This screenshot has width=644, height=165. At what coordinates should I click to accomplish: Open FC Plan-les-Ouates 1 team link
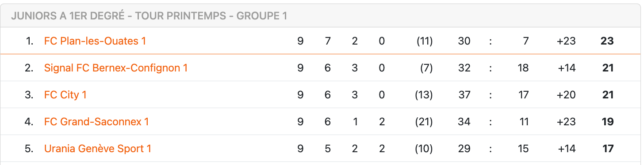95,41
